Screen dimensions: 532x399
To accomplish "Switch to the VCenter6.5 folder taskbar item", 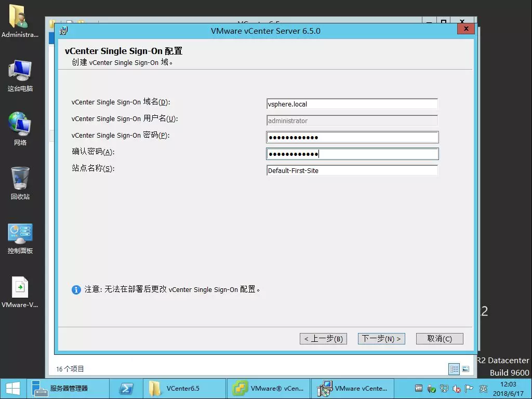I will 184,389.
